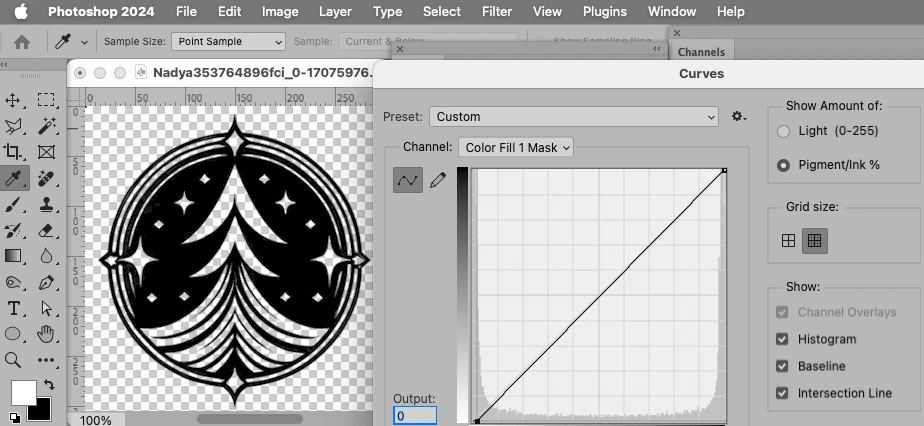This screenshot has height=426, width=924.
Task: Open the Edit Toolbar three-dots menu
Action: (x=46, y=360)
